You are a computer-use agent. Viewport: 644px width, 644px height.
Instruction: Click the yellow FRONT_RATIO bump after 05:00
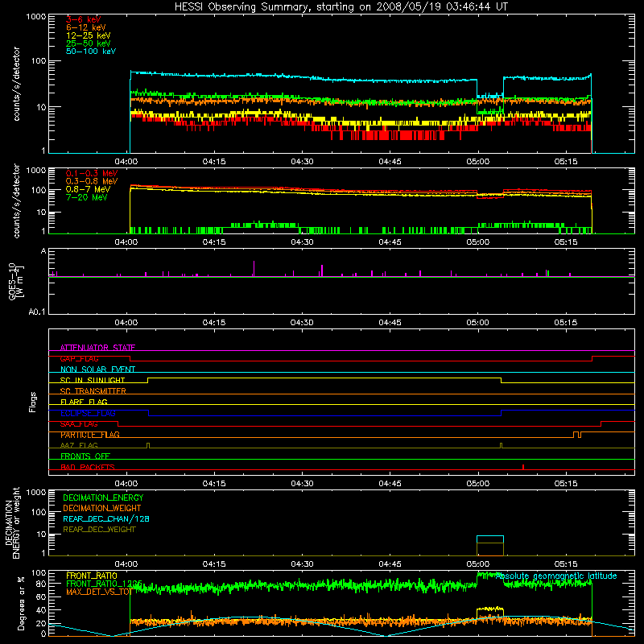click(x=490, y=609)
